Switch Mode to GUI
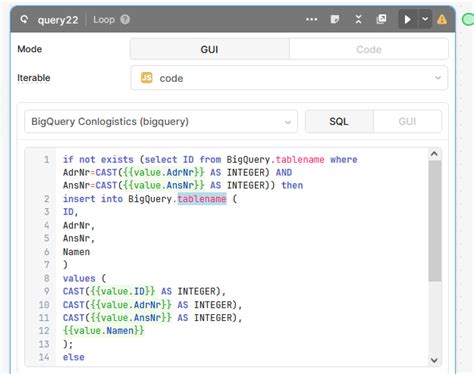Screen dimensions: 474x374 [x=210, y=49]
